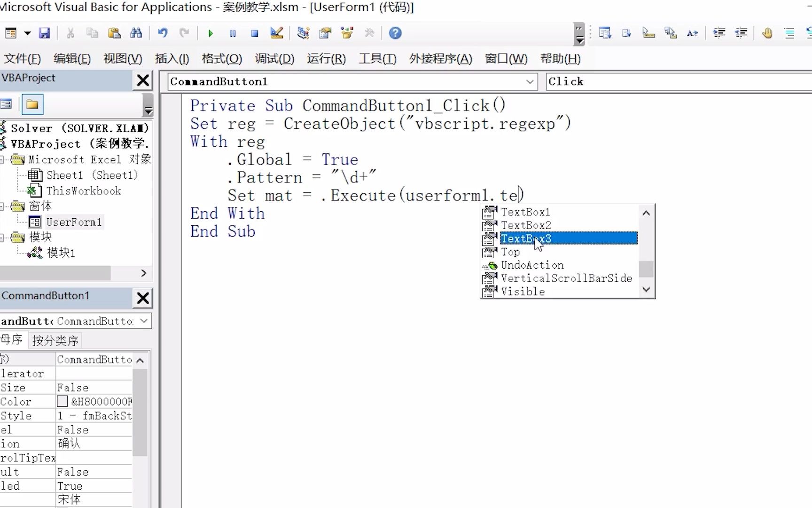The image size is (812, 508).
Task: Save 案例教学.xlsm via the Save icon
Action: click(x=44, y=33)
